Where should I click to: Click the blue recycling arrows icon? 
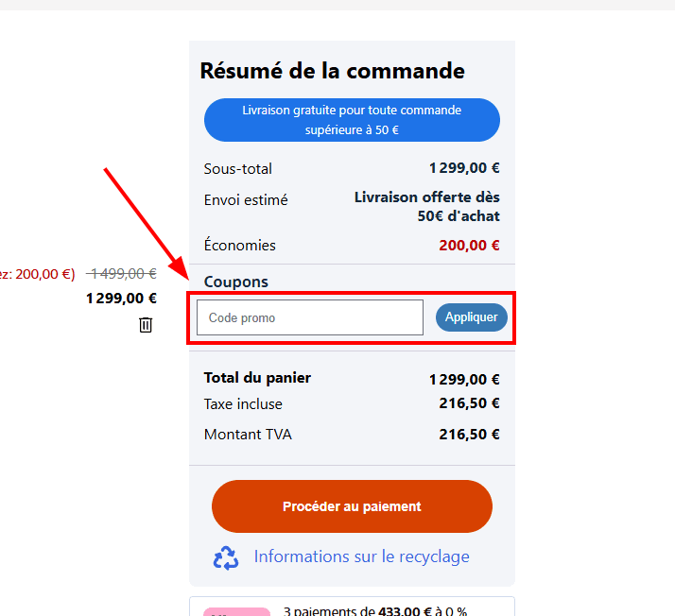coord(226,557)
